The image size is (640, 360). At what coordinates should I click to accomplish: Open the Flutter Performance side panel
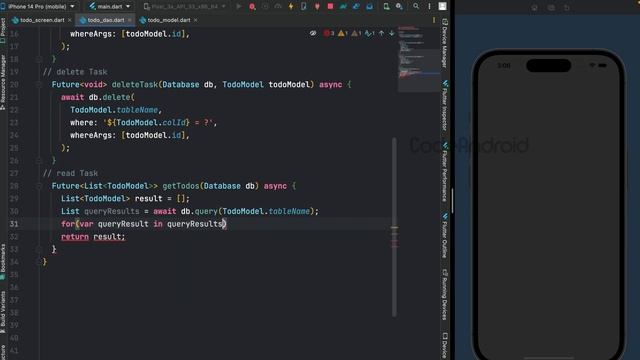(x=445, y=172)
